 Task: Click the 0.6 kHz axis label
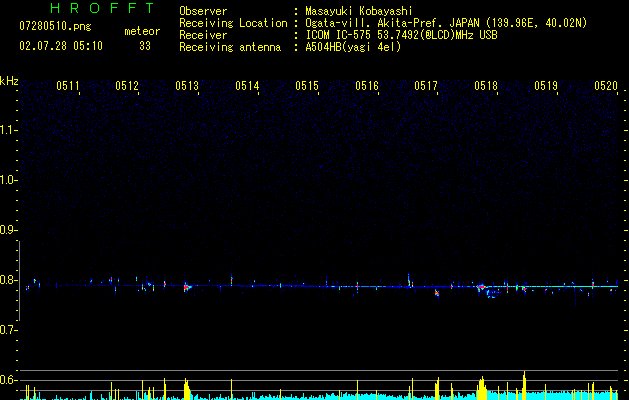pos(8,380)
